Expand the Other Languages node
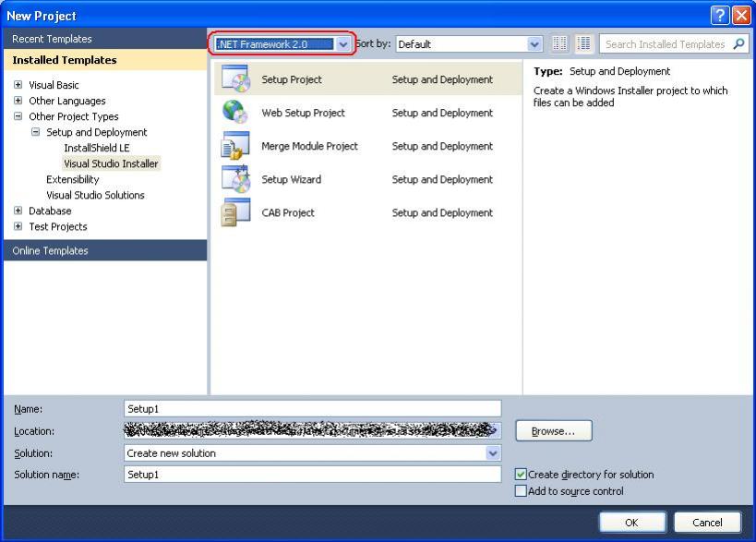This screenshot has width=756, height=542. coord(18,101)
